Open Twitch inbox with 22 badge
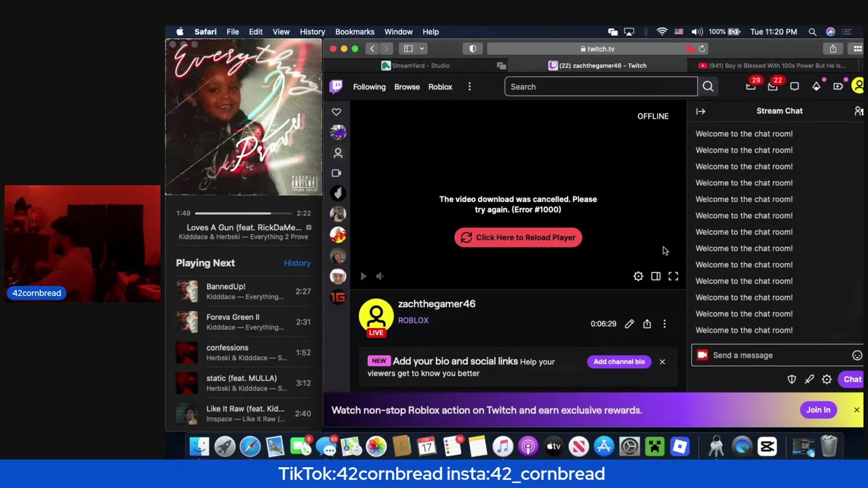This screenshot has width=868, height=488. [773, 86]
